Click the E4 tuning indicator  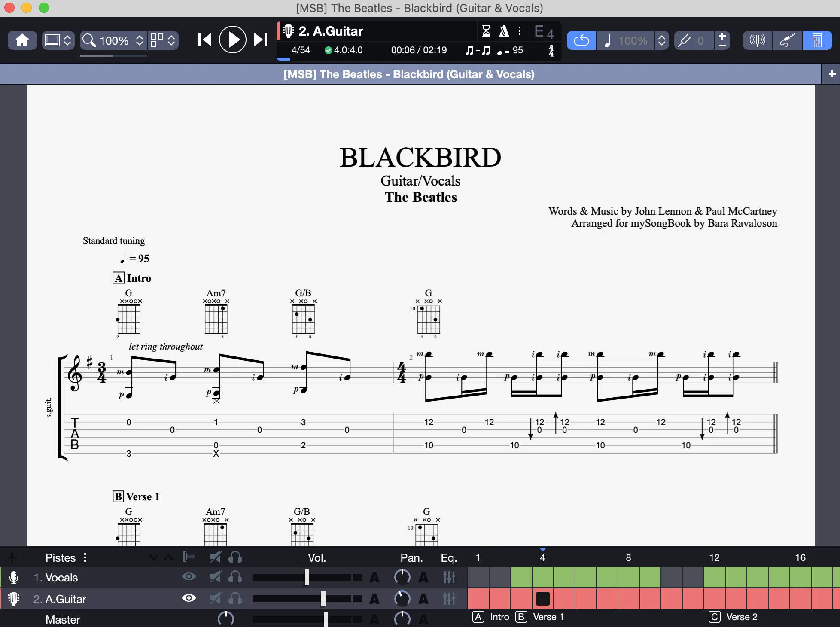click(x=544, y=31)
